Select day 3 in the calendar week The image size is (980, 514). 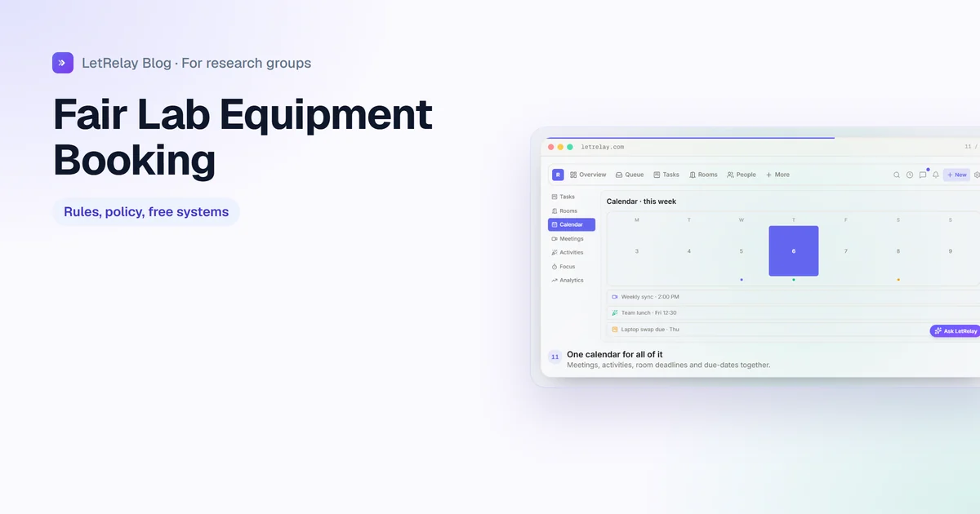(637, 251)
